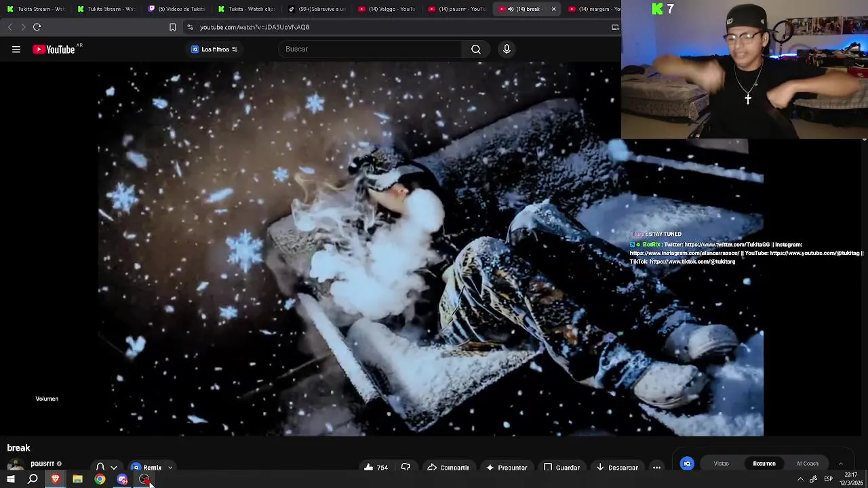Click the Compartir share button

tap(448, 467)
